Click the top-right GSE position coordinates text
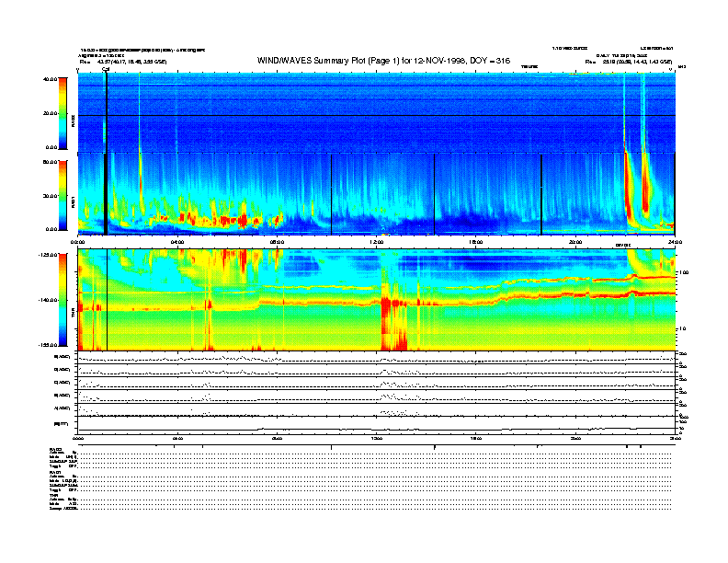 click(x=629, y=62)
